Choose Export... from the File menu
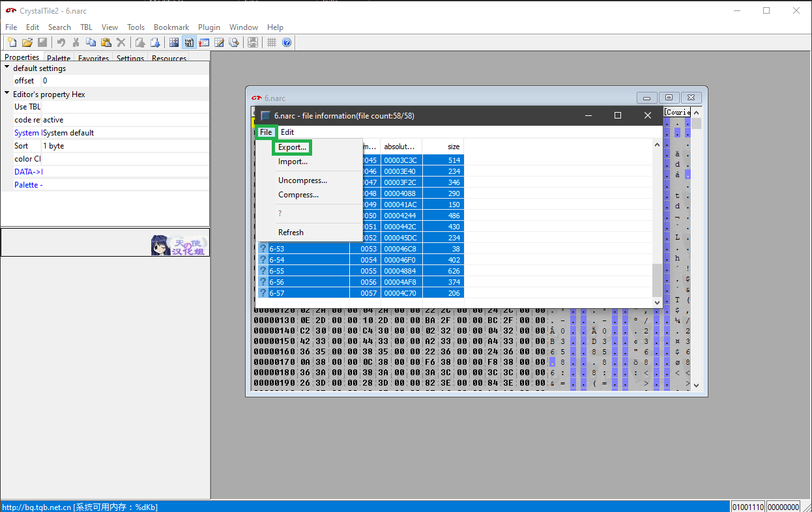Image resolution: width=812 pixels, height=512 pixels. click(292, 147)
